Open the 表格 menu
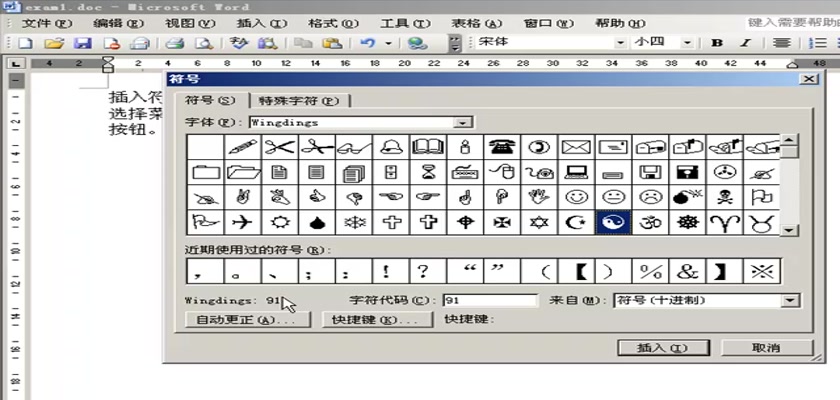The image size is (840, 400). click(x=476, y=24)
